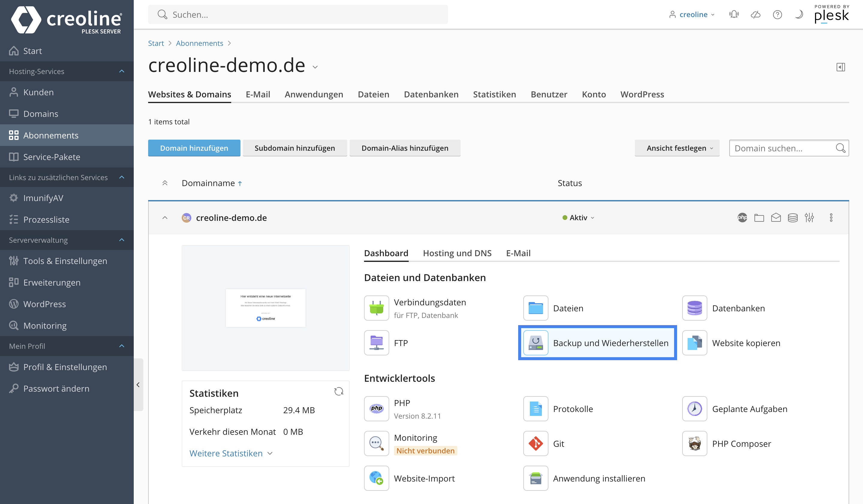Image resolution: width=863 pixels, height=504 pixels.
Task: Open PHP Composer icon
Action: (694, 443)
